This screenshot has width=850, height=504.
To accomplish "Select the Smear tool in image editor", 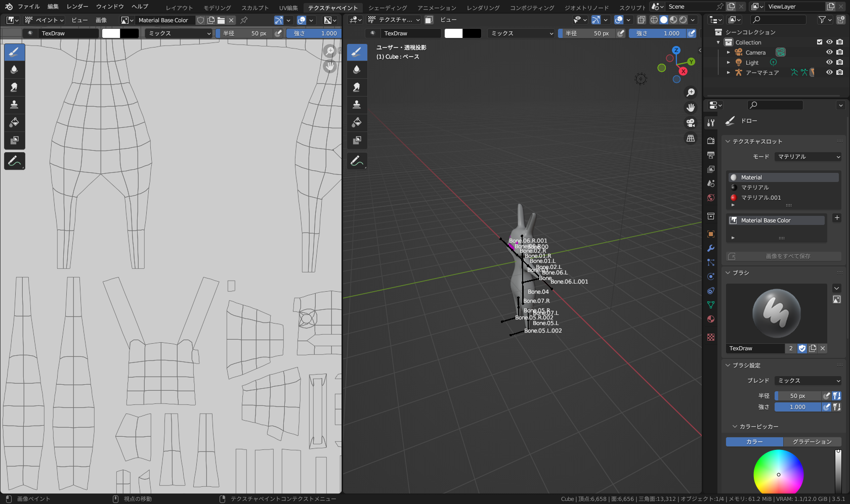I will (x=14, y=87).
